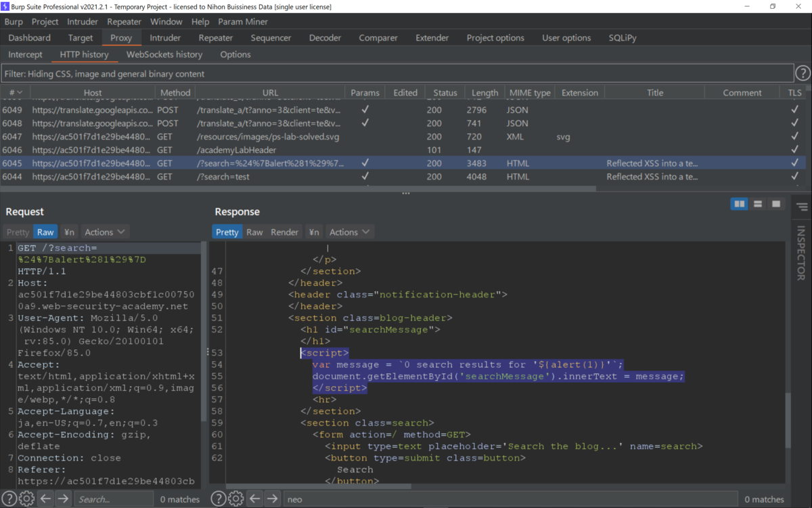Screen dimensions: 812x508
Task: Switch Request view to Raw
Action: click(x=46, y=232)
